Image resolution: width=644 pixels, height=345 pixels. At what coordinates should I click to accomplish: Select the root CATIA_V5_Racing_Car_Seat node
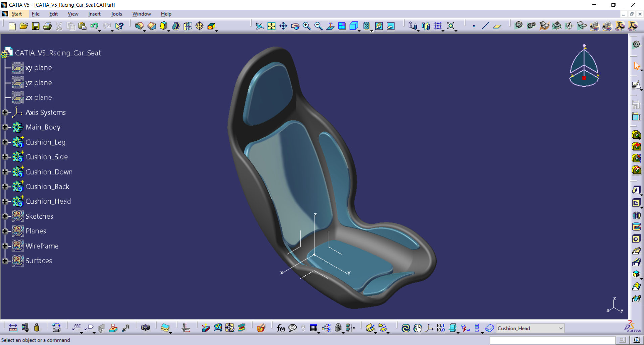pos(58,53)
